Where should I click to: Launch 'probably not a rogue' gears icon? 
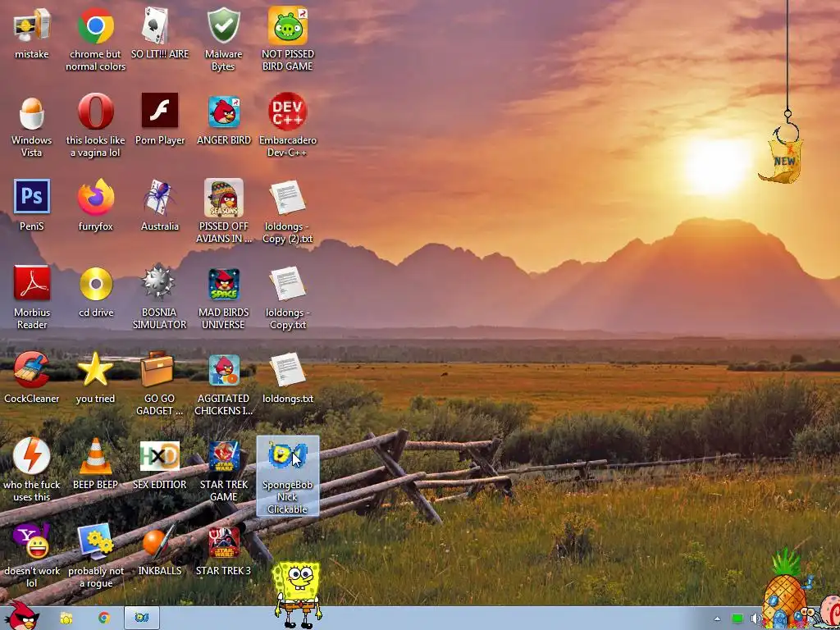pos(95,541)
